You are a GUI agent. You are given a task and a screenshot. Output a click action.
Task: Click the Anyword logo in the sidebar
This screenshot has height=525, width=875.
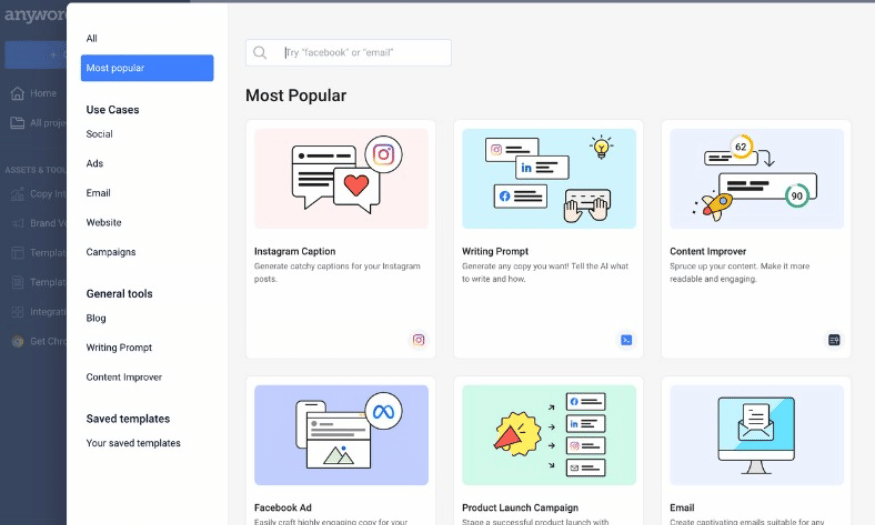click(x=35, y=15)
